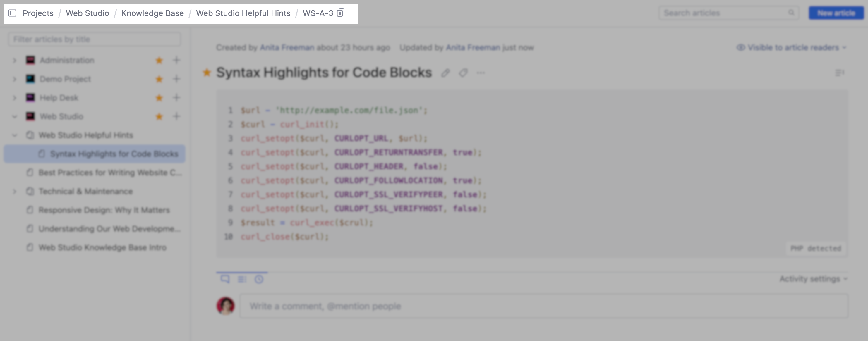Collapse the Web Studio Helpful Hints section
Screen dimensions: 868x341
pyautogui.click(x=14, y=135)
